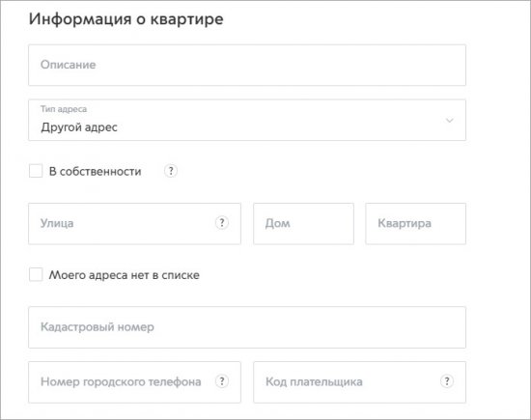
Task: Click into the Код плательщика field
Action: point(360,382)
